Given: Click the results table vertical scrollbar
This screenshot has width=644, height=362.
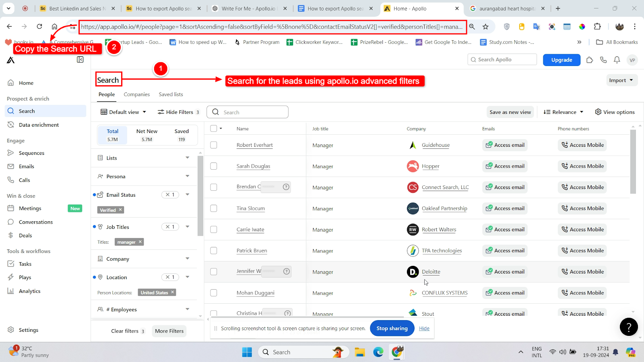Looking at the screenshot, I should 633,161.
